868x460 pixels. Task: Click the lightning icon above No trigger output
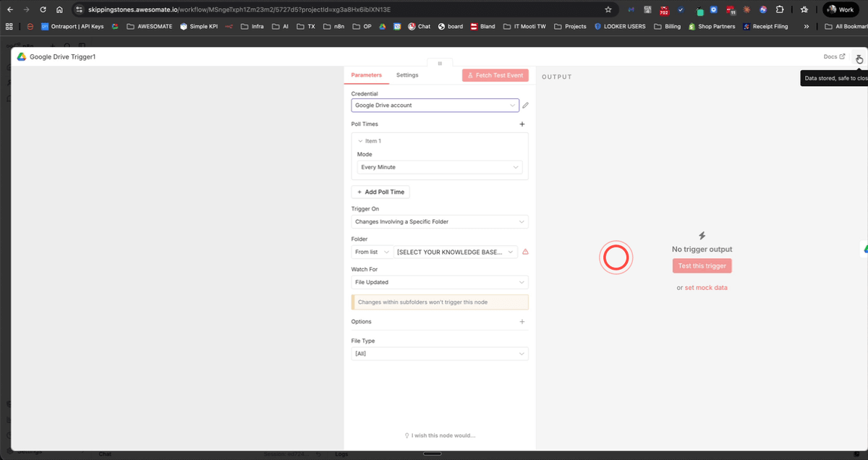(702, 235)
